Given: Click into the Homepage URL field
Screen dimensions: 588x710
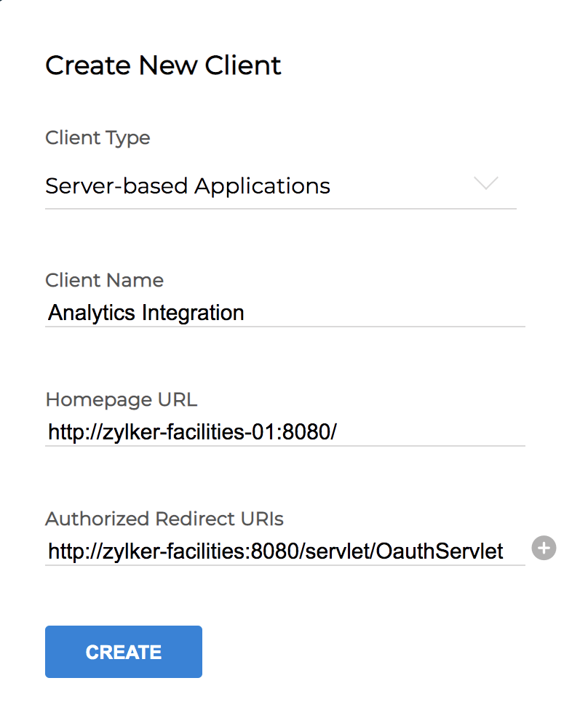Looking at the screenshot, I should pyautogui.click(x=284, y=433).
